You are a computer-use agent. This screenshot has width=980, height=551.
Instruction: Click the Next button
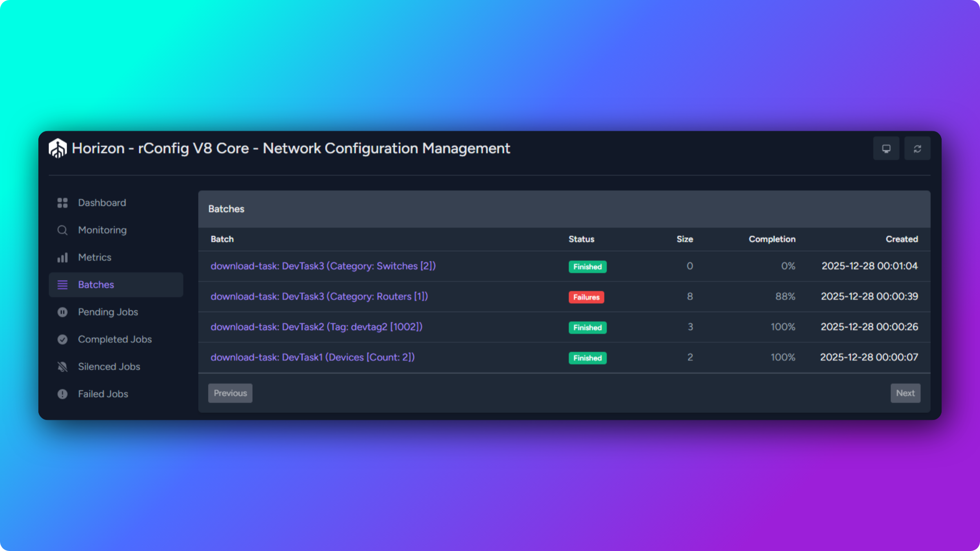tap(905, 393)
